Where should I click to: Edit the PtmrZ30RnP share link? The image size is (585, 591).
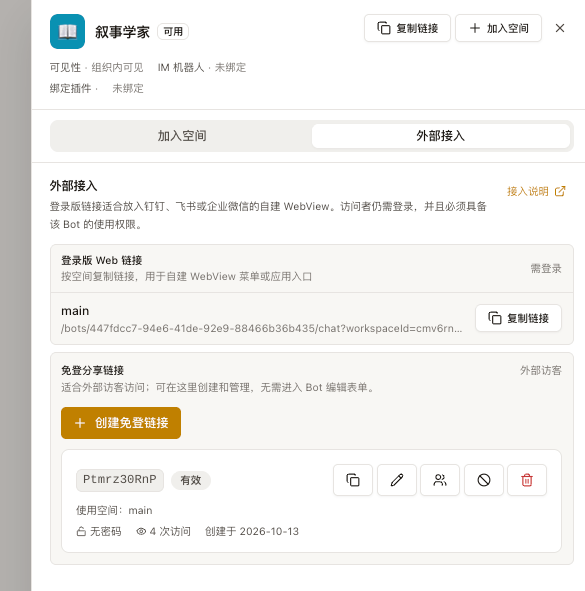click(x=397, y=480)
